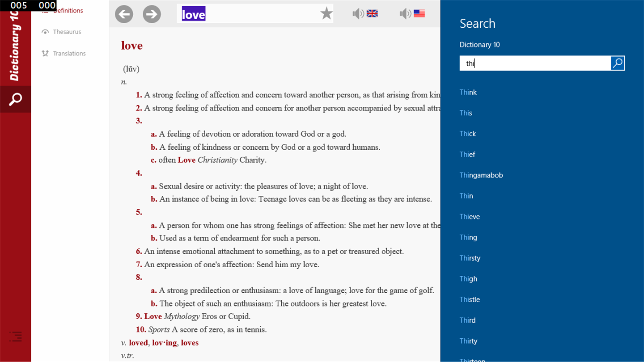Open the list menu icon at sidebar bottom
This screenshot has height=362, width=644.
(16, 336)
